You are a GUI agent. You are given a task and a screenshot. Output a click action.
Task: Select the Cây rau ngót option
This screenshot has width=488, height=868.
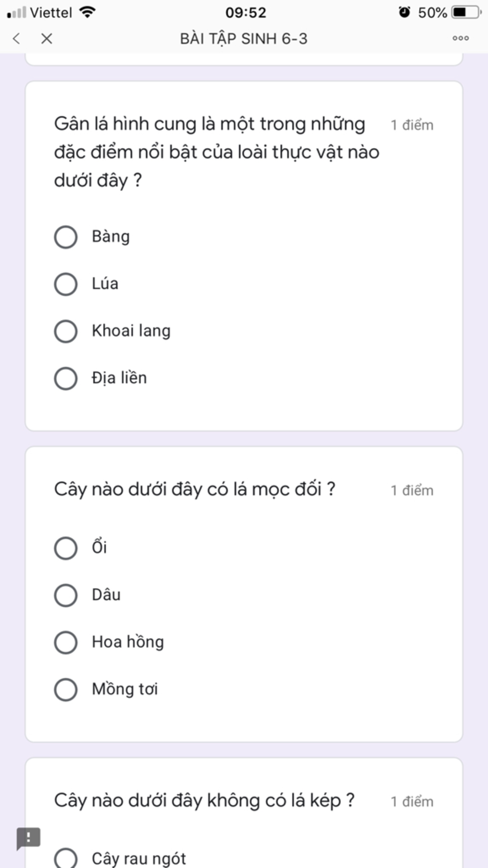tap(66, 858)
